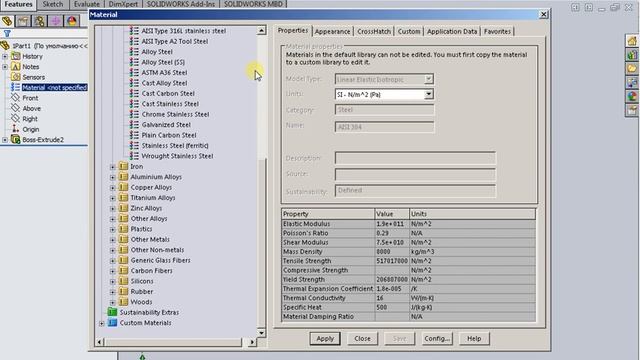The width and height of the screenshot is (640, 360).
Task: Expand the Titanium Alloys category
Action: point(113,198)
